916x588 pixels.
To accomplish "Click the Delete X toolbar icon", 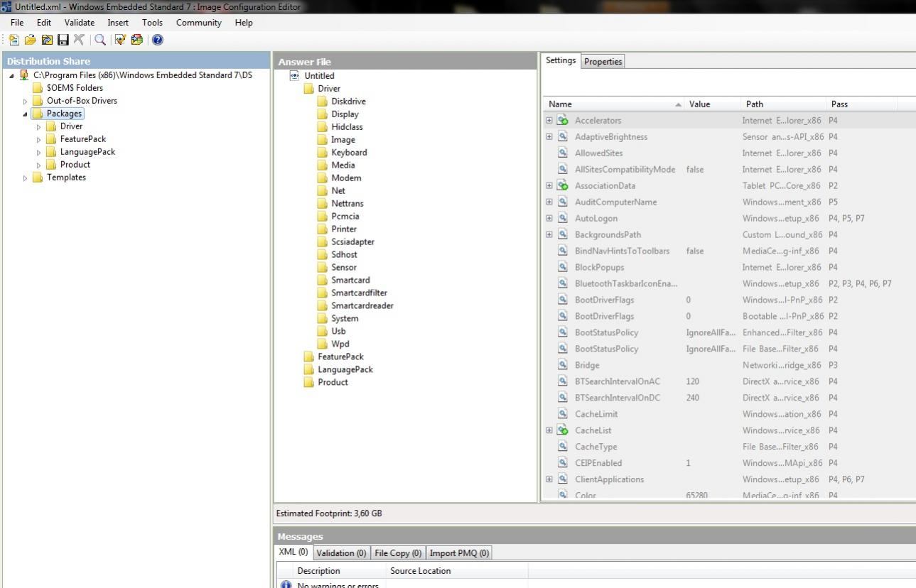I will coord(79,40).
